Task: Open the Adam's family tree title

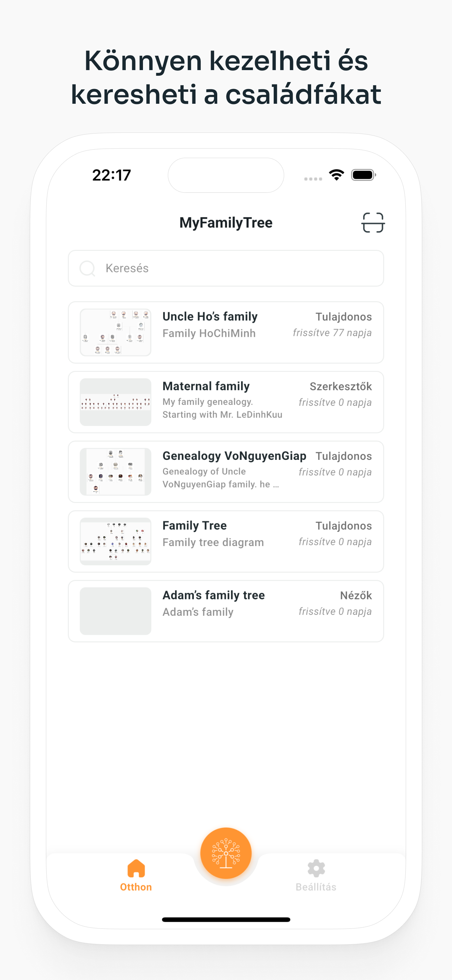Action: click(x=213, y=595)
